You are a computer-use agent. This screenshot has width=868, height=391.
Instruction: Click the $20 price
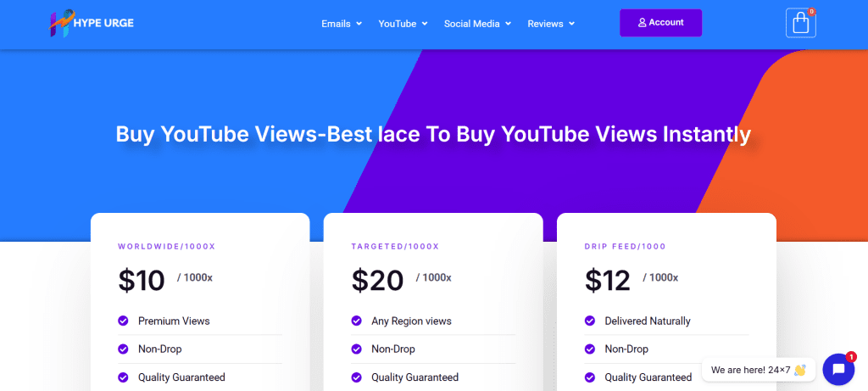click(377, 280)
